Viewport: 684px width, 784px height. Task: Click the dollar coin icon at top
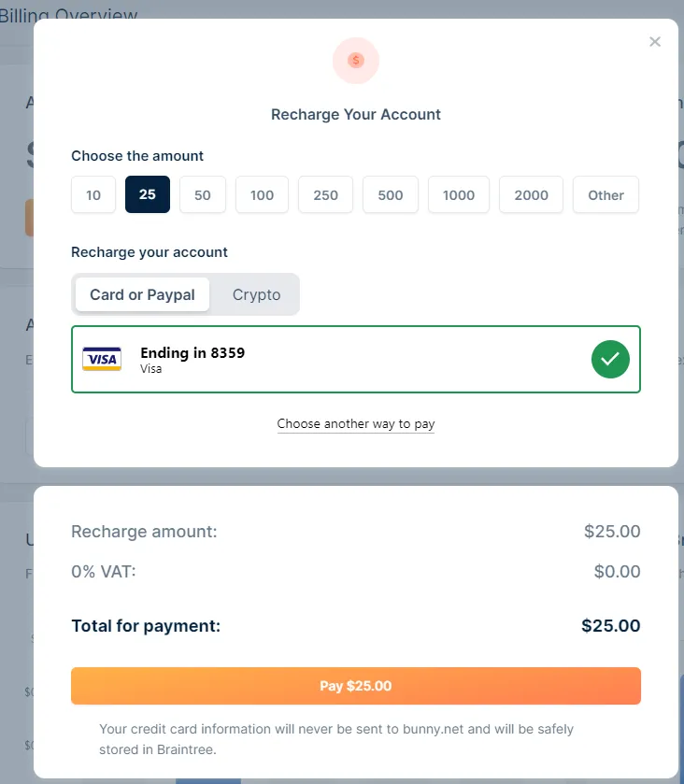click(355, 61)
